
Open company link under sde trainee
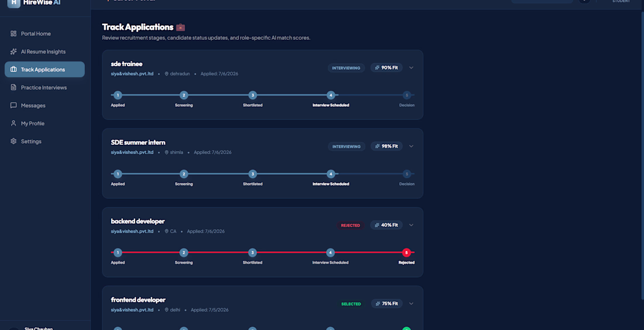click(x=132, y=74)
